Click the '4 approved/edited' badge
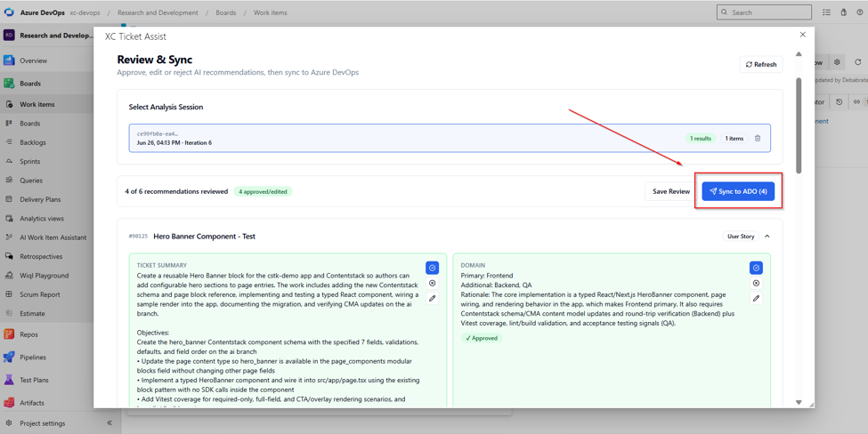 coord(263,191)
